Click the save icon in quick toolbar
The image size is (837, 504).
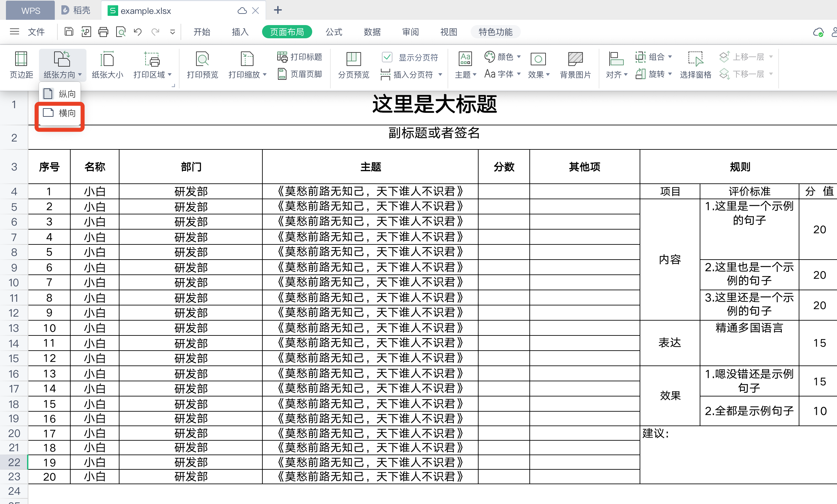pyautogui.click(x=69, y=32)
